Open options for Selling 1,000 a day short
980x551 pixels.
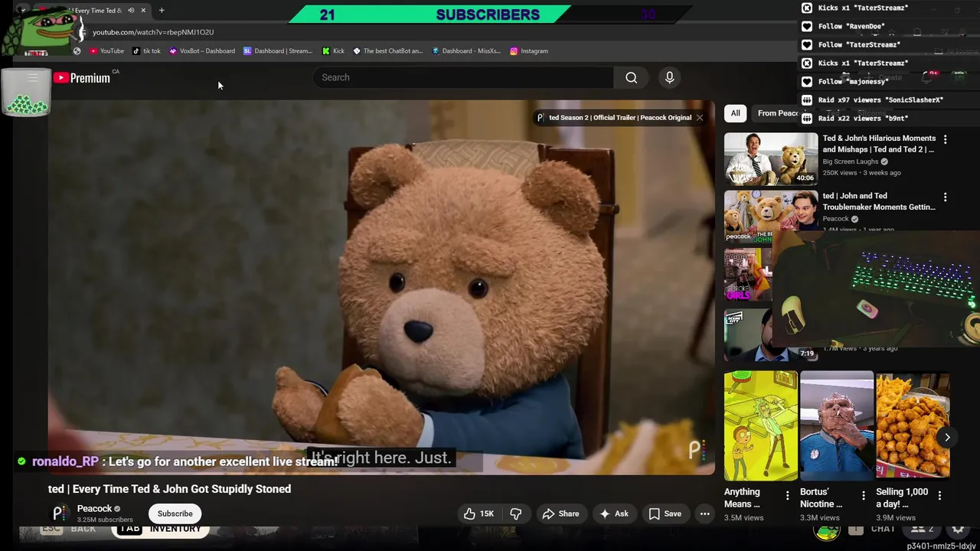point(939,496)
